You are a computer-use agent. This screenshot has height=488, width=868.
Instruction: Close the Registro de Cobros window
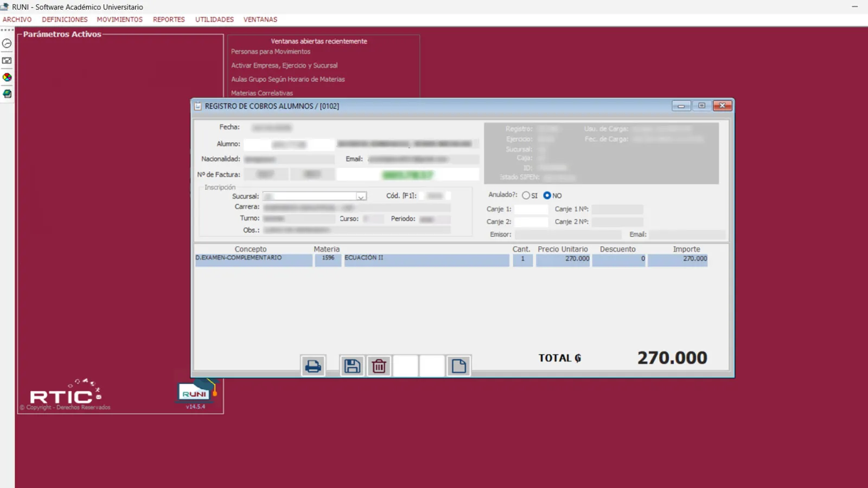(723, 106)
